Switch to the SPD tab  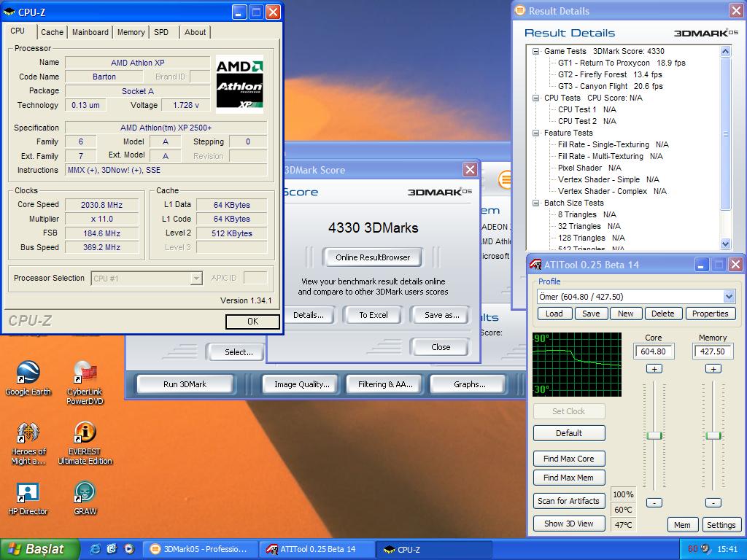tap(161, 32)
